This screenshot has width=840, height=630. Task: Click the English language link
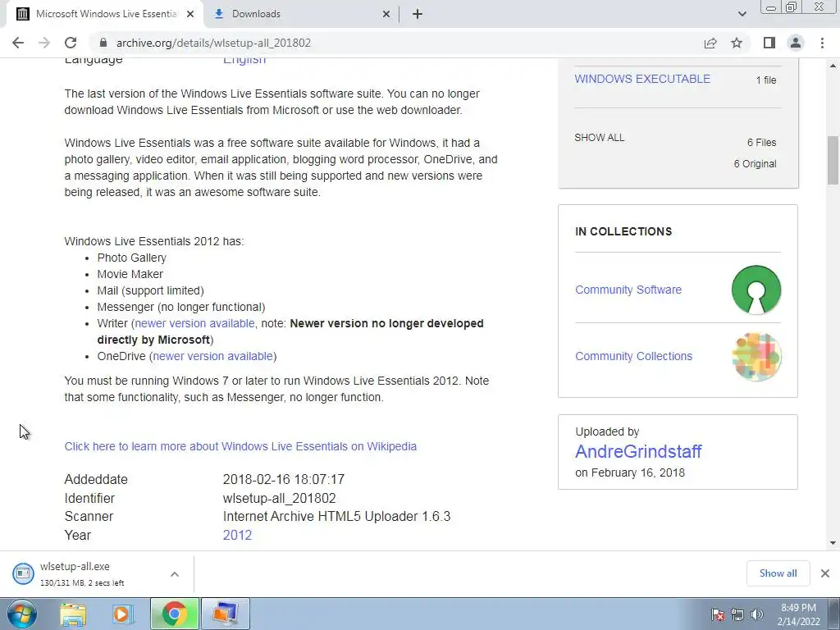click(244, 61)
